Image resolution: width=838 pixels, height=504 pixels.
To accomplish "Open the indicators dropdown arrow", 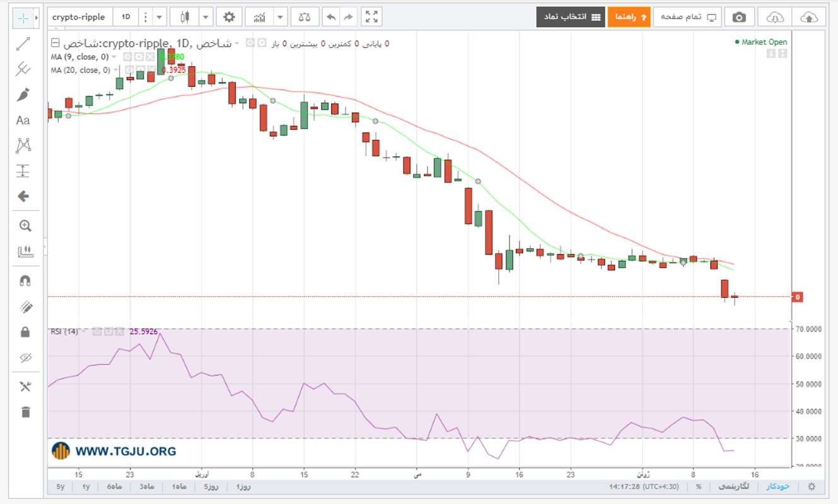I will [281, 17].
